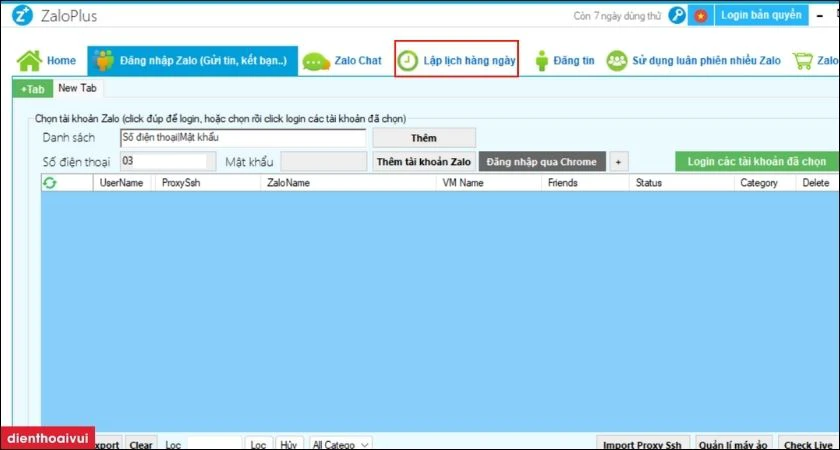Focus the Danh sách input field

pos(243,138)
